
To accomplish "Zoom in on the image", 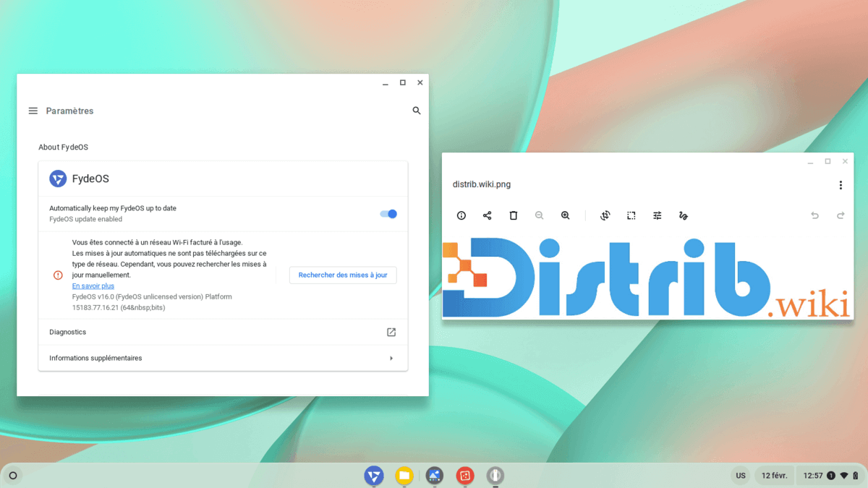I will coord(566,215).
